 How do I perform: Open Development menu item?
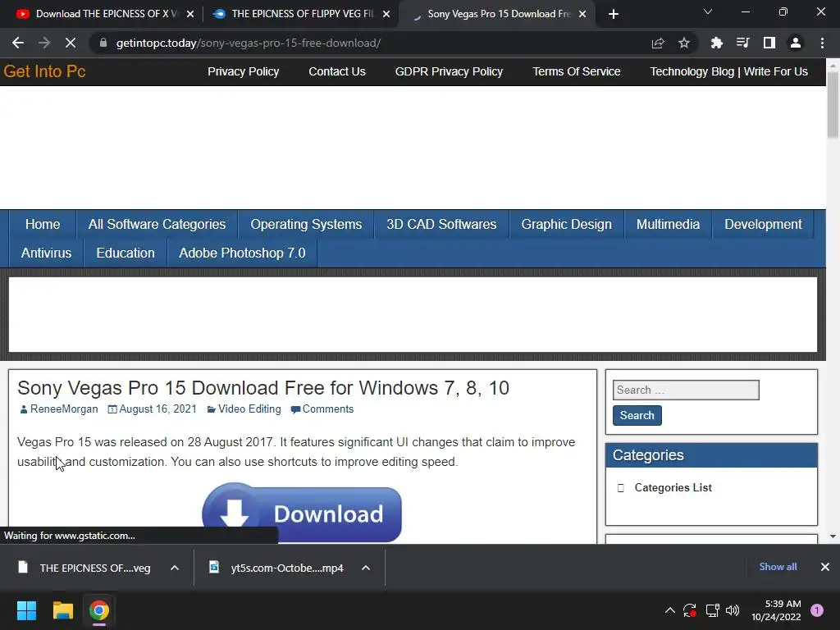click(x=763, y=224)
